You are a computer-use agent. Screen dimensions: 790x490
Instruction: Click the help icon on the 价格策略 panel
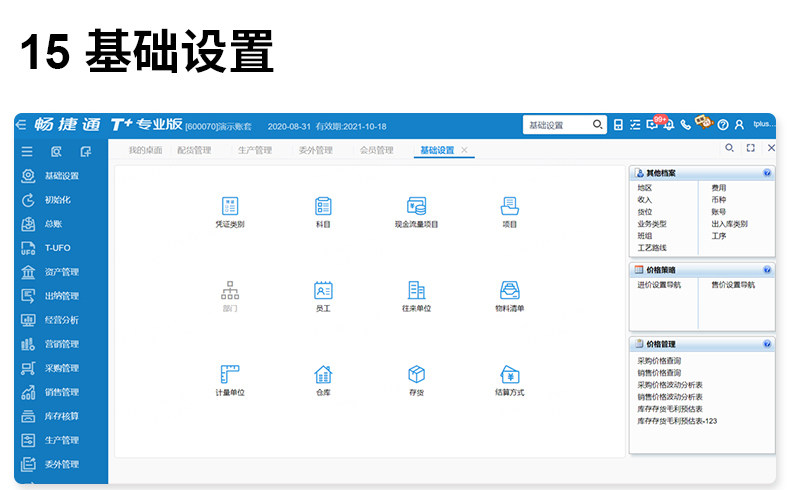pos(767,270)
